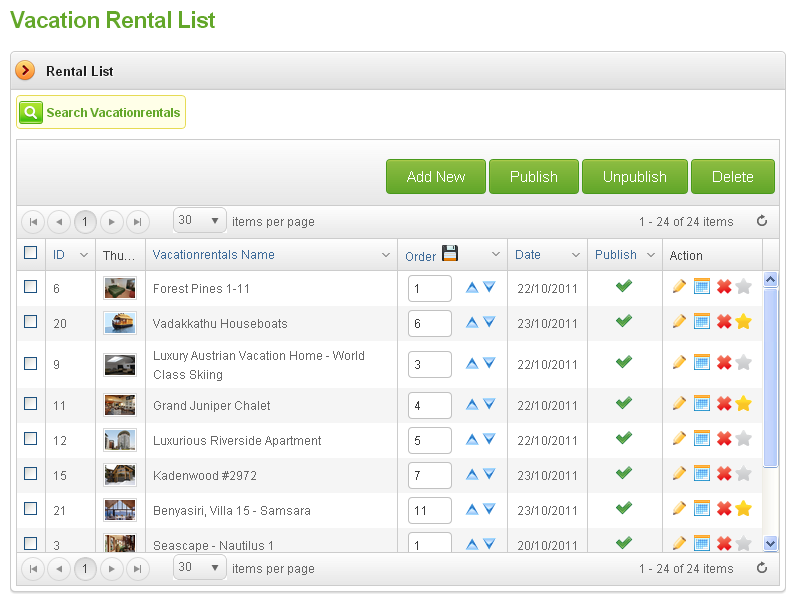Sort by the Publish column header

tap(615, 255)
